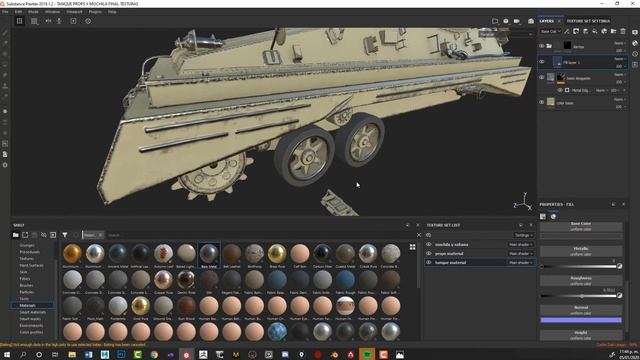640x360 pixels.
Task: Select the Copper Pure material thumbnail
Action: click(x=163, y=282)
